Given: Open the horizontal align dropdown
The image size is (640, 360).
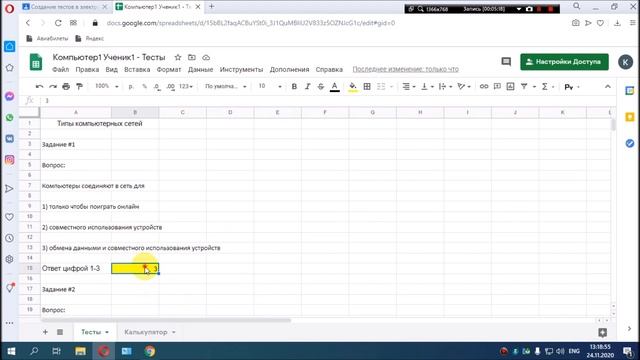Looking at the screenshot, I should tap(409, 87).
